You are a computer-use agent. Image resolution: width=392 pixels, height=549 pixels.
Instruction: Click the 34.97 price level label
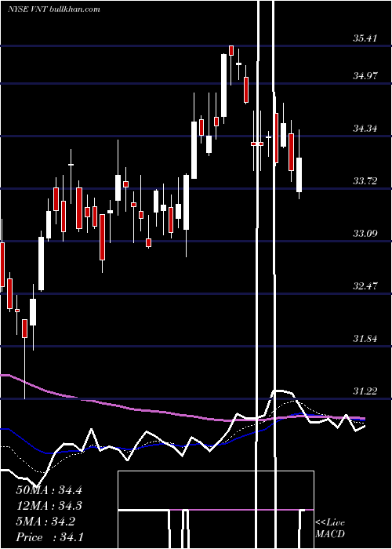(x=365, y=75)
